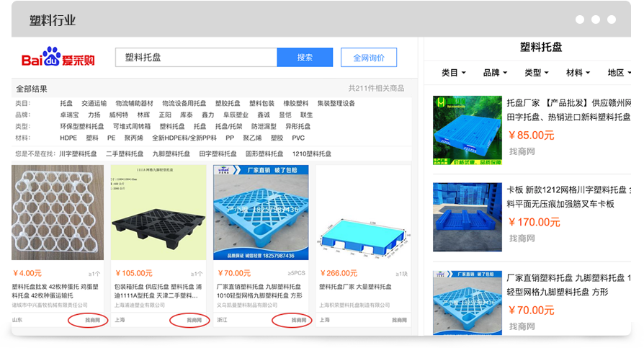The image size is (644, 348).
Task: Open the white egg tray product image
Action: (58, 213)
